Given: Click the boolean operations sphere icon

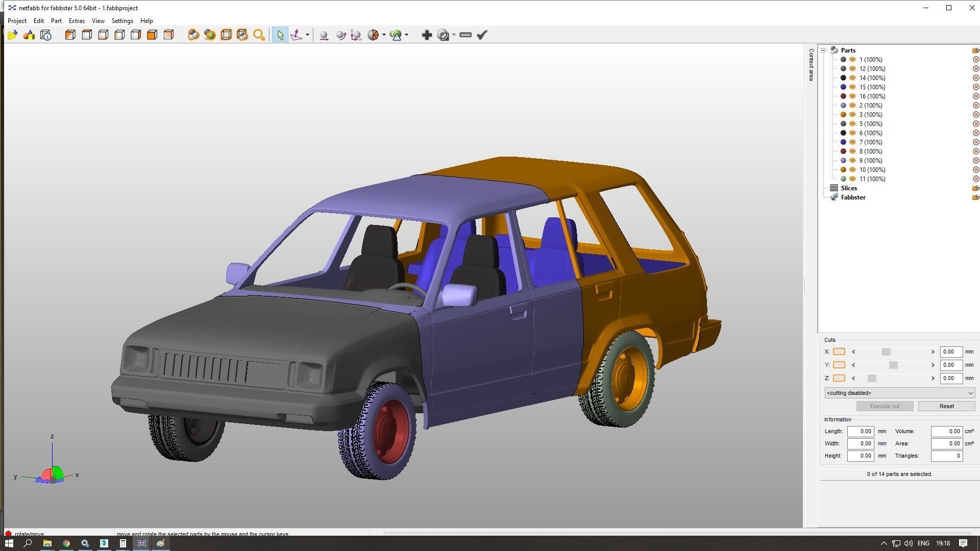Looking at the screenshot, I should coord(444,35).
